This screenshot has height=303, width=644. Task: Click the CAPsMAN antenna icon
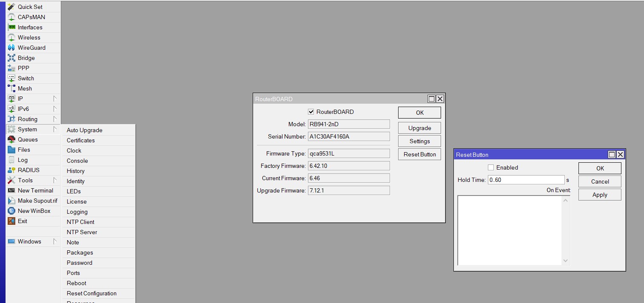(x=11, y=17)
